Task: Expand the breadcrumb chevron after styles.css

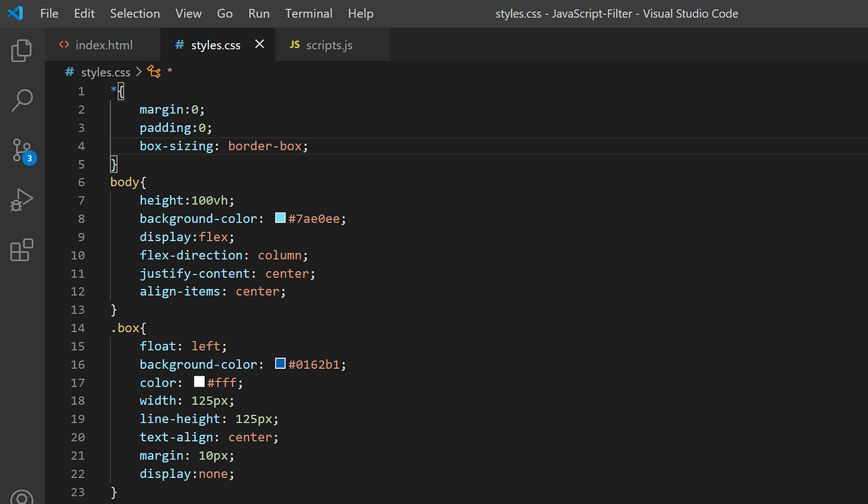Action: 139,73
